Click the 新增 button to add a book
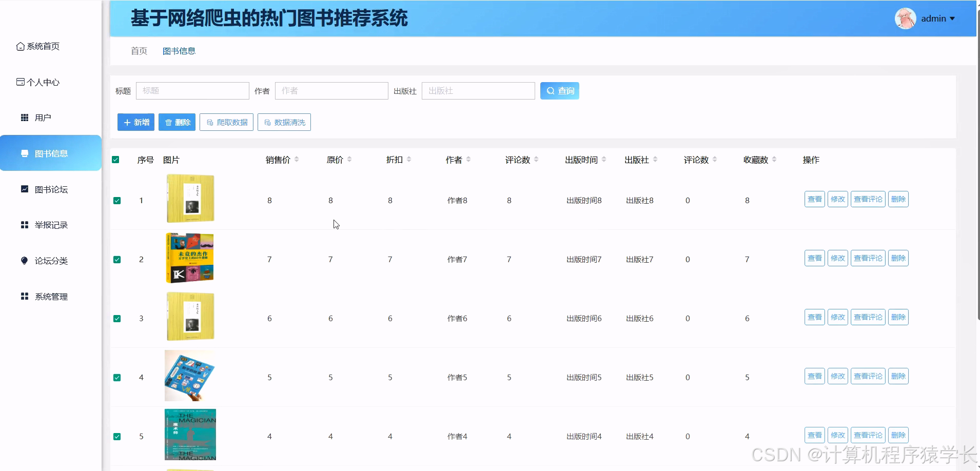Viewport: 980px width, 471px height. pyautogui.click(x=135, y=122)
